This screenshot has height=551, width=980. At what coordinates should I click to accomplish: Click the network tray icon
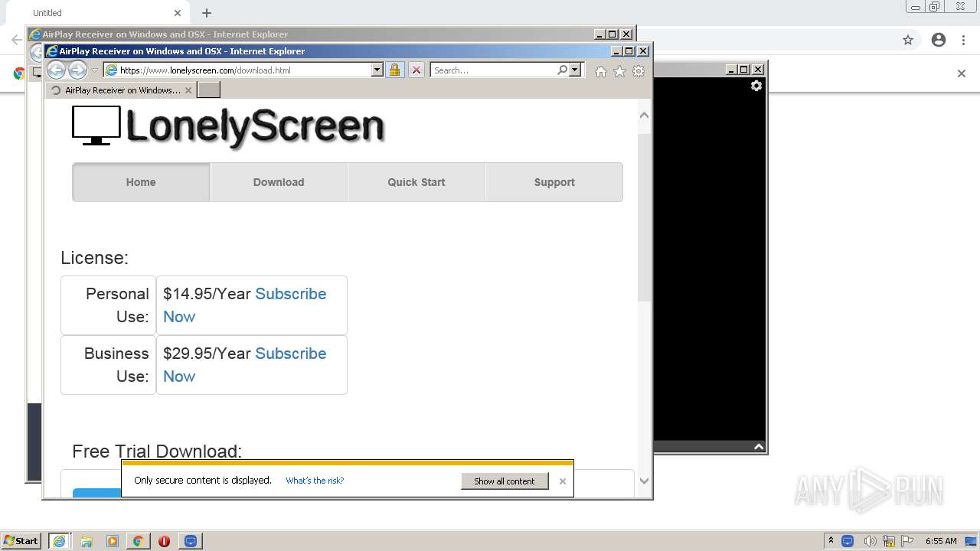(889, 541)
